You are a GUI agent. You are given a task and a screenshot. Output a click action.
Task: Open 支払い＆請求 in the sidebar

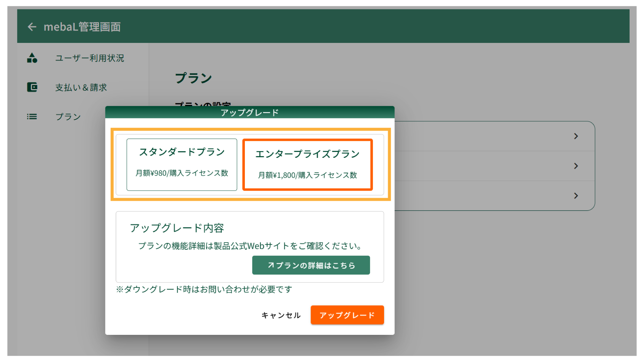pos(81,87)
